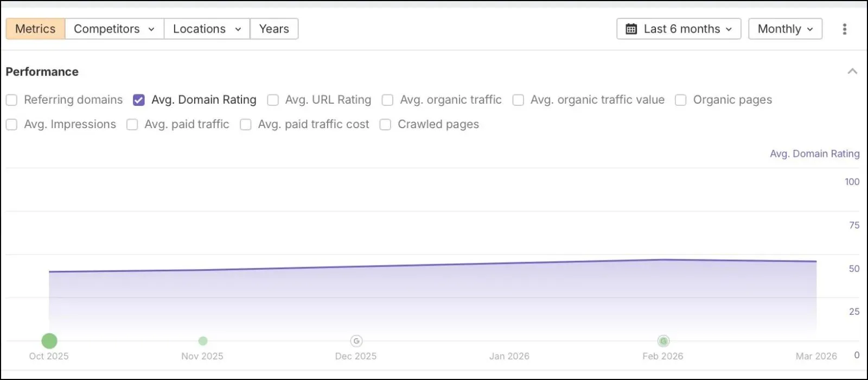Open the three-dot more options menu
Viewport: 868px width, 380px height.
tap(844, 29)
